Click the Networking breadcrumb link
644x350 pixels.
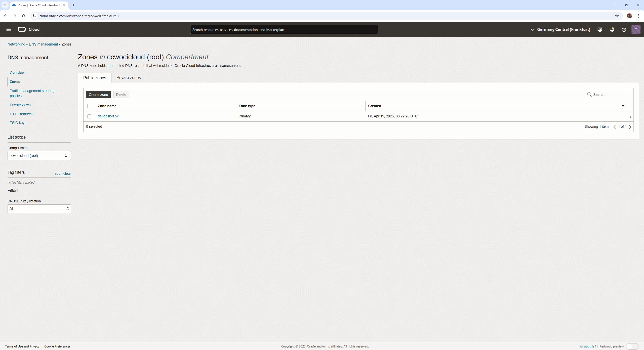16,44
